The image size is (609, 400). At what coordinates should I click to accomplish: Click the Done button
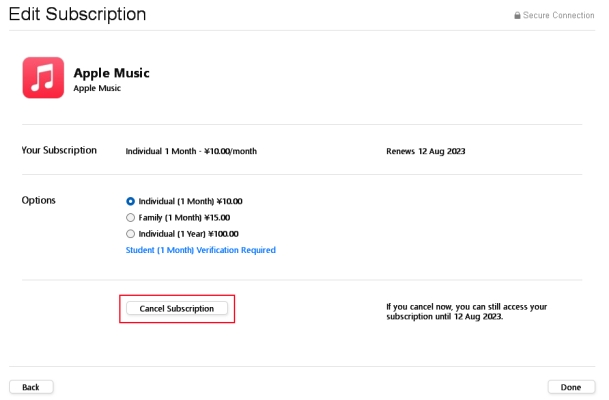coord(571,387)
